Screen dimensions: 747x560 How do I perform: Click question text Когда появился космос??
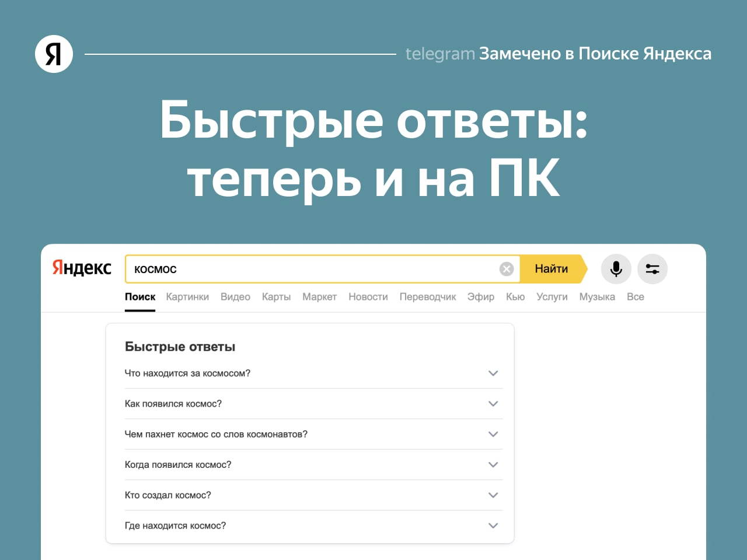pyautogui.click(x=178, y=465)
